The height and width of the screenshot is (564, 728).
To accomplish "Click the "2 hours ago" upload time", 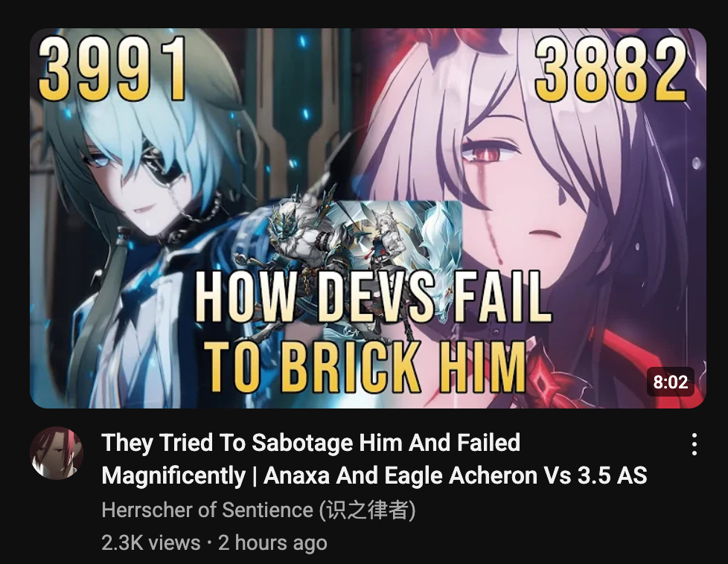I will point(272,542).
